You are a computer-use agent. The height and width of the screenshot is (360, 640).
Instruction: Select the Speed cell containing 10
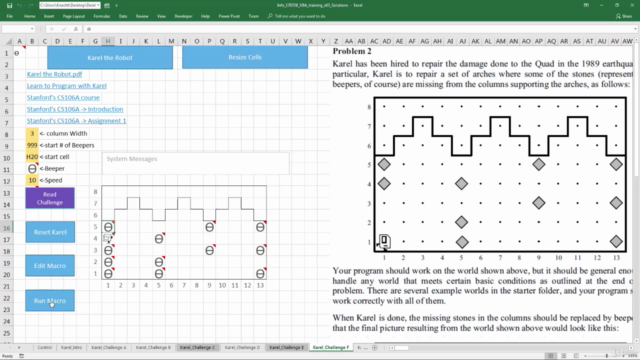click(x=32, y=180)
